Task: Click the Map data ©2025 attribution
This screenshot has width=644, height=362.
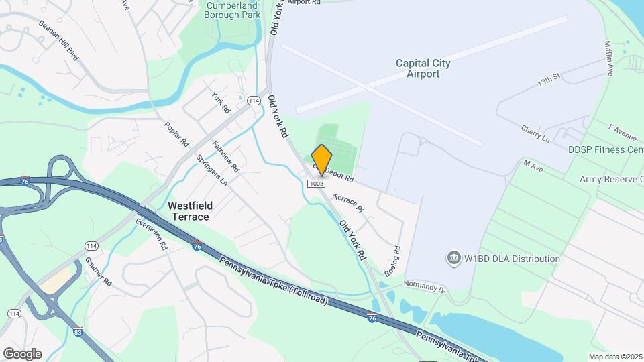Action: (x=615, y=357)
